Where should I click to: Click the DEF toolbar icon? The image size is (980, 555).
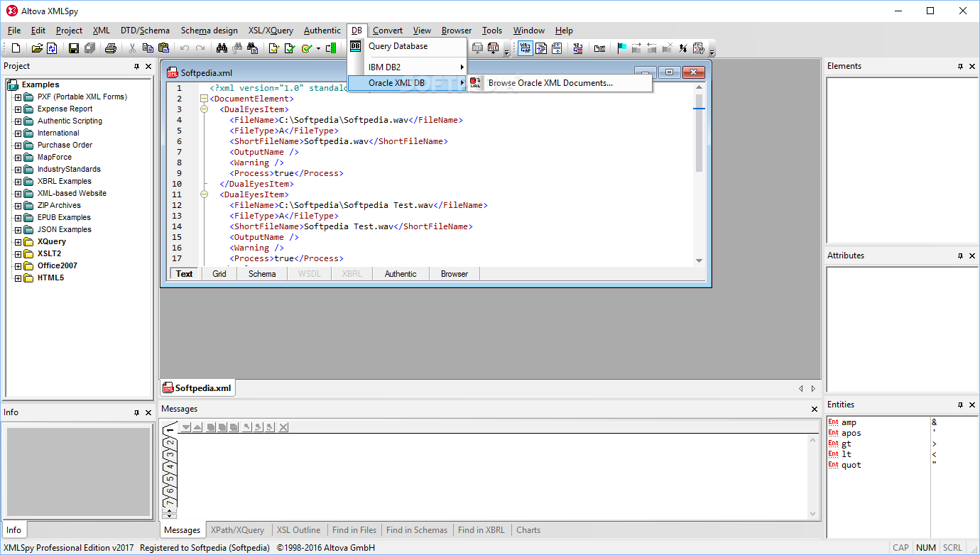click(477, 48)
